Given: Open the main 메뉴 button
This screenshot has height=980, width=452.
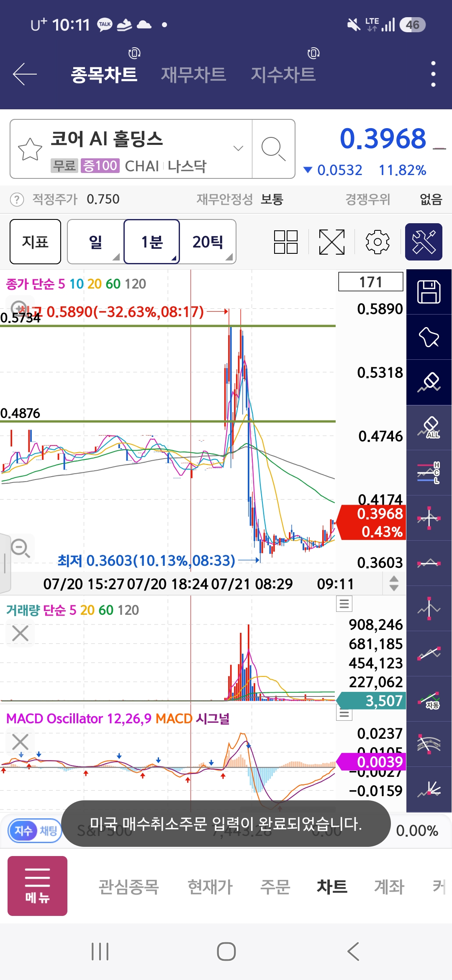Looking at the screenshot, I should point(37,886).
